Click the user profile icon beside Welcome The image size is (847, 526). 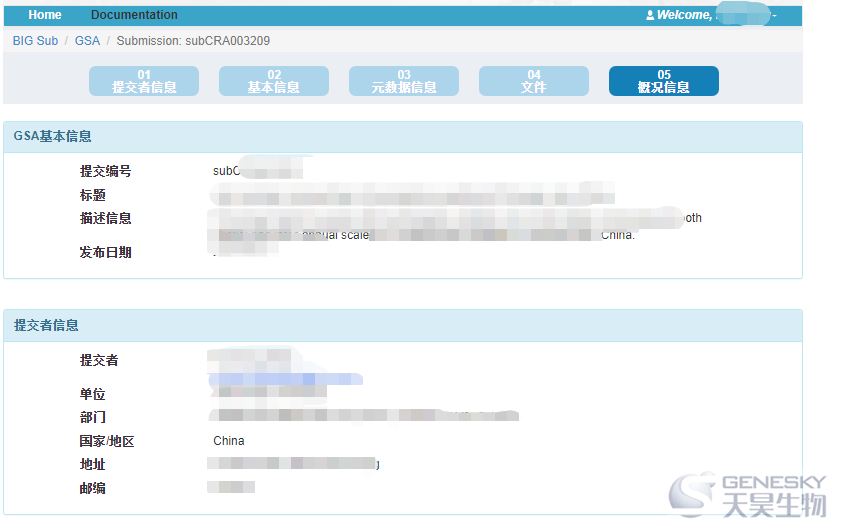point(650,16)
